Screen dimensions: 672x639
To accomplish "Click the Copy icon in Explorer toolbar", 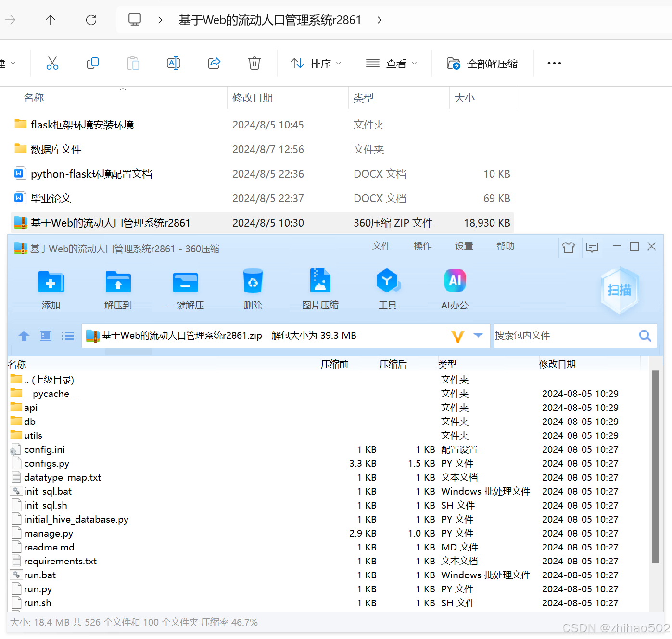I will tap(92, 63).
